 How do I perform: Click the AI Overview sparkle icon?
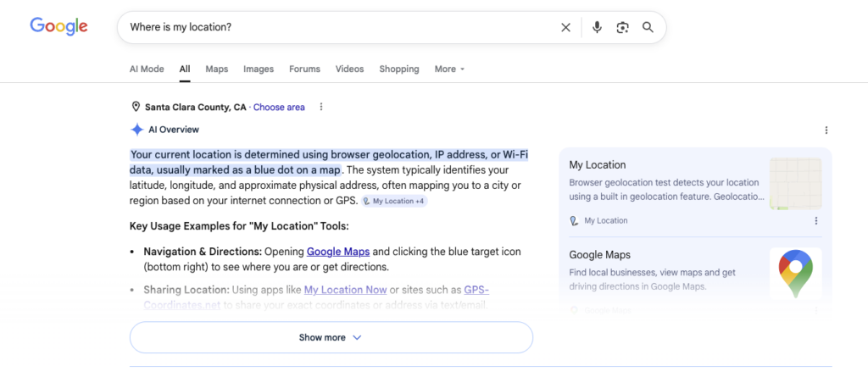coord(136,130)
